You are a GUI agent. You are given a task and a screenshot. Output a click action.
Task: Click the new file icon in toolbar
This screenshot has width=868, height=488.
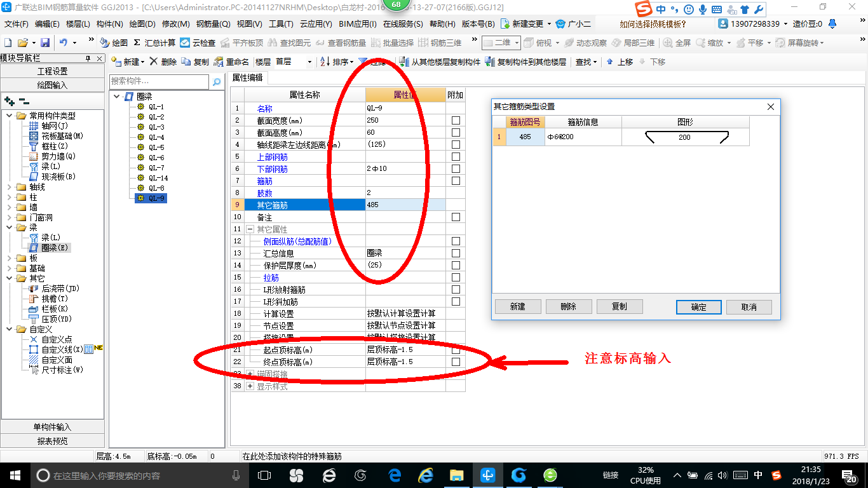pyautogui.click(x=8, y=43)
